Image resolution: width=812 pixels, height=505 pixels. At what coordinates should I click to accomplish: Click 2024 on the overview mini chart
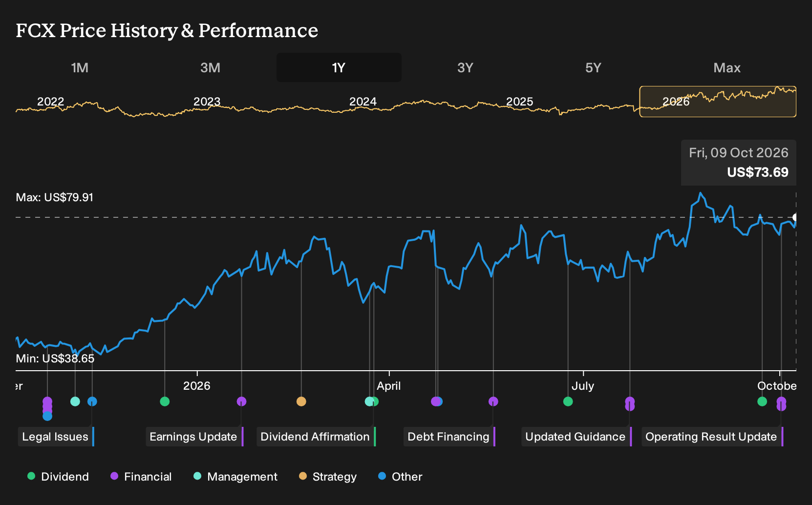click(x=363, y=102)
